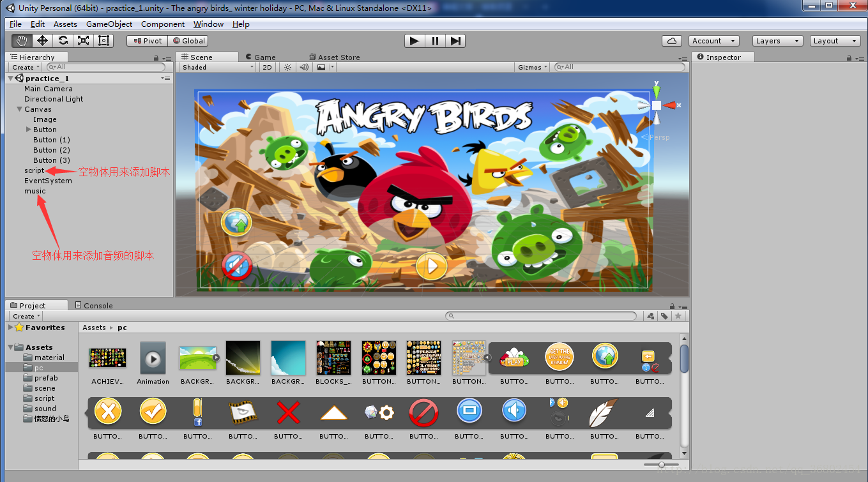
Task: Open Project panel Create dropdown
Action: [26, 316]
